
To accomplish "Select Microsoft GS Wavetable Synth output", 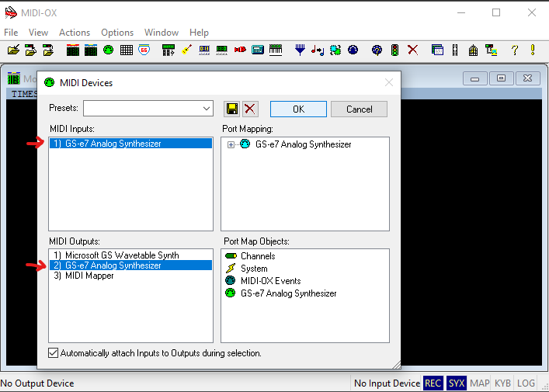I will pos(130,255).
